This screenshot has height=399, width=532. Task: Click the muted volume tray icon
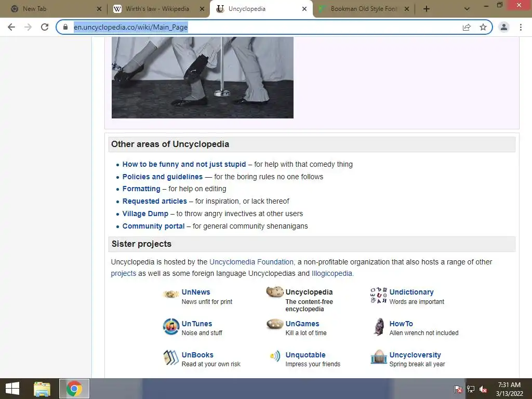pyautogui.click(x=483, y=389)
